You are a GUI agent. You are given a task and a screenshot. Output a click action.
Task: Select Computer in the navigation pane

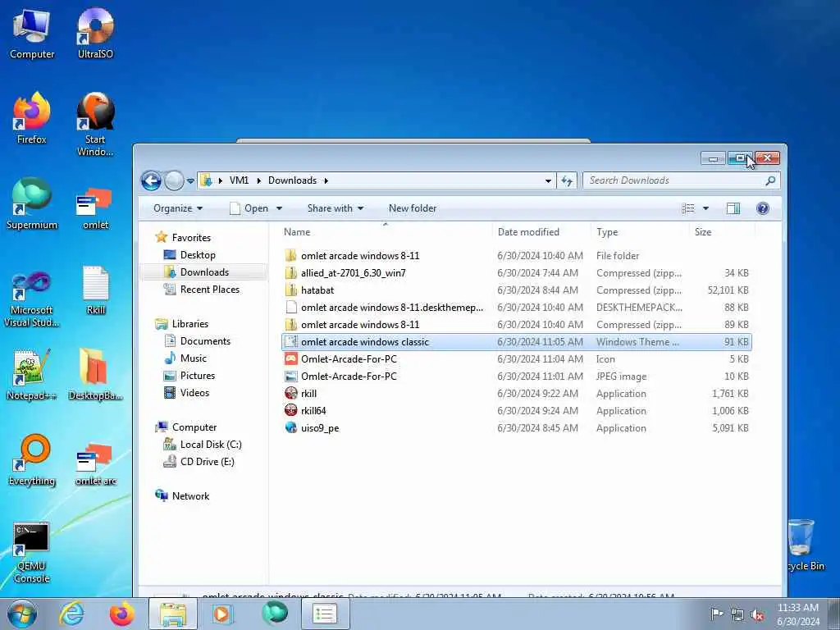pyautogui.click(x=194, y=427)
